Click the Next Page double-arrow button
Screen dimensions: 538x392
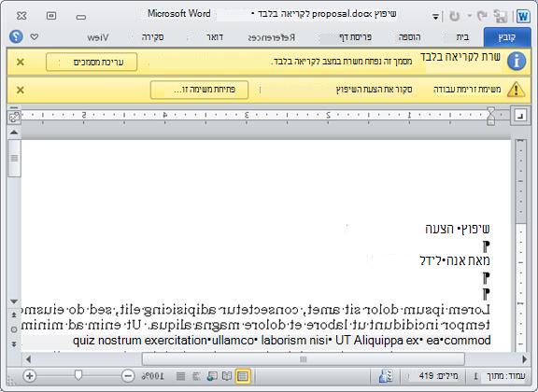tap(14, 344)
